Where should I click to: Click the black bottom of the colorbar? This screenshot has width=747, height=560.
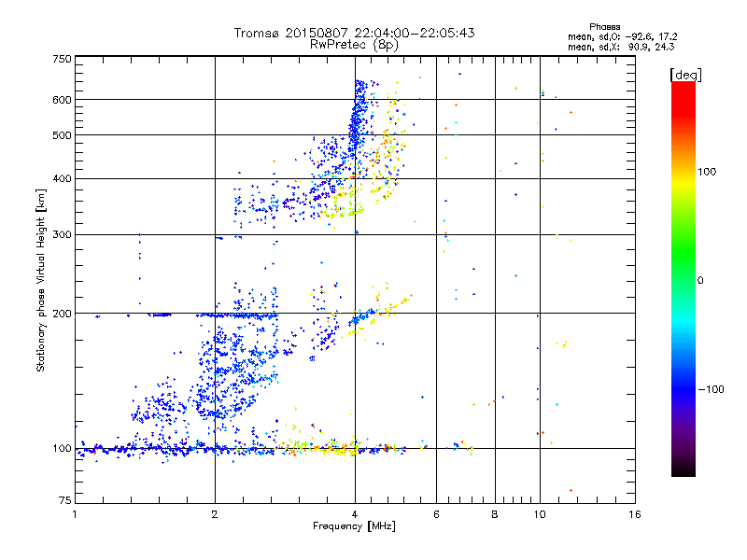[x=684, y=469]
